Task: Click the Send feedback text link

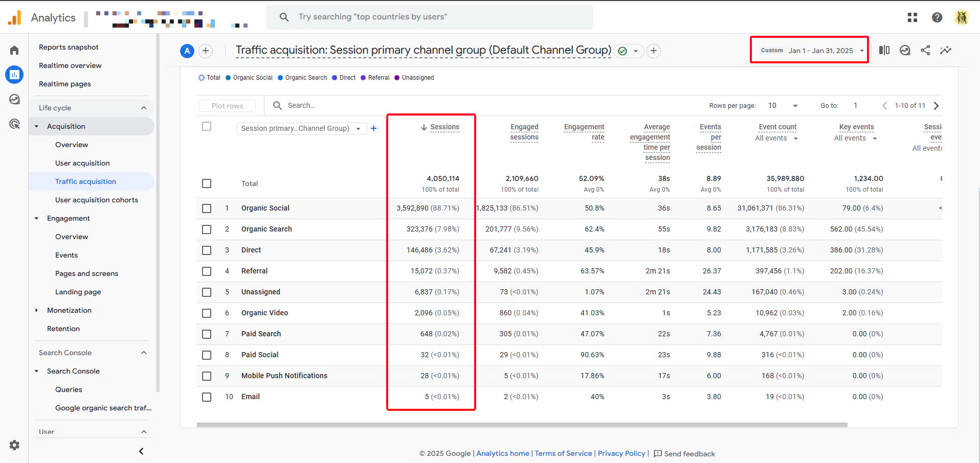Action: pyautogui.click(x=689, y=454)
